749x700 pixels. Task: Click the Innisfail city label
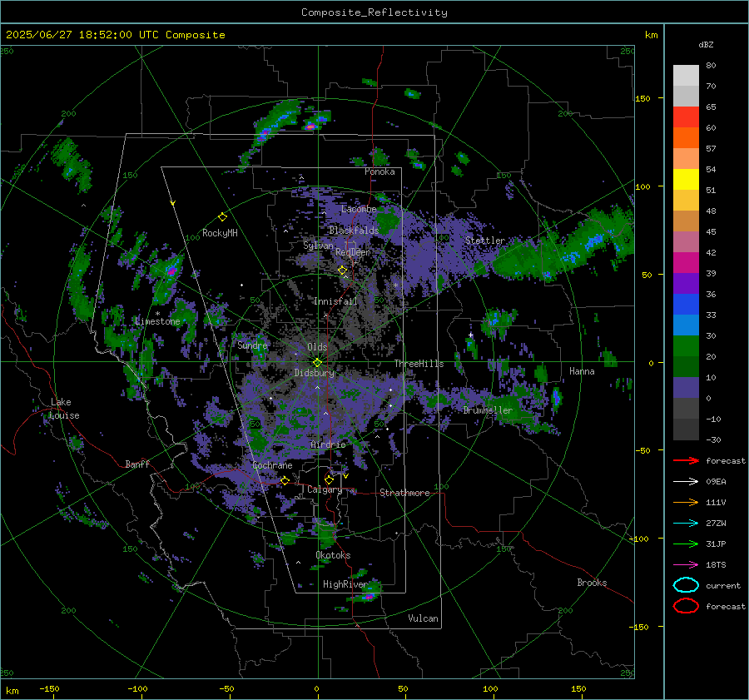click(x=335, y=301)
